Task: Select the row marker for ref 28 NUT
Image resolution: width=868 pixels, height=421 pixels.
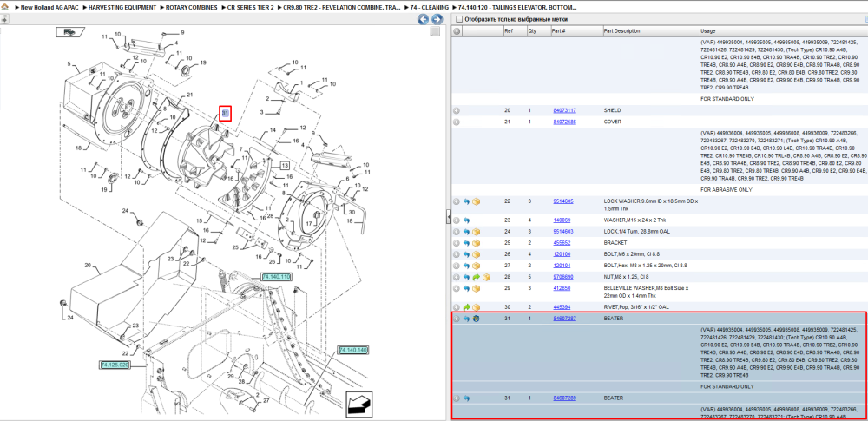Action: (457, 277)
